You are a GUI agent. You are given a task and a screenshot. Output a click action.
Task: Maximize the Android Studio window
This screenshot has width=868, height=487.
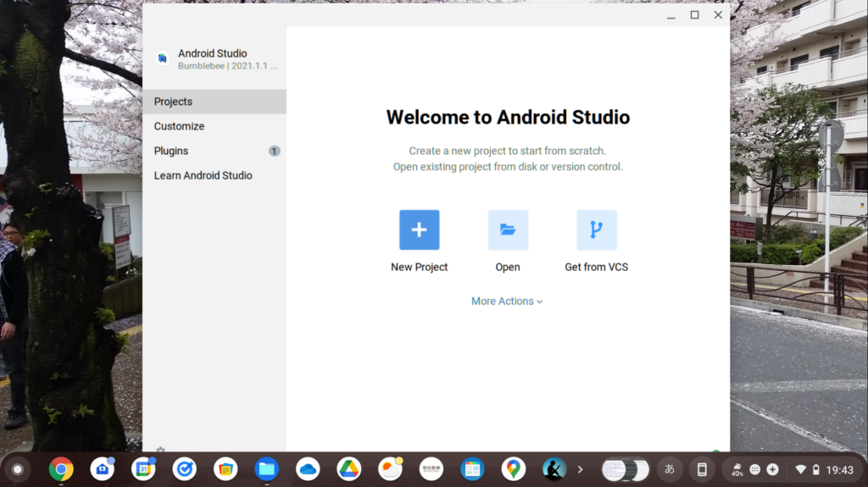pyautogui.click(x=695, y=15)
